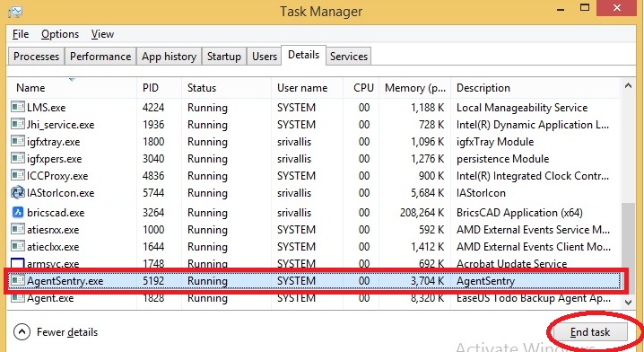644x352 pixels.
Task: Select the igfxpers.exe row name
Action: click(x=54, y=159)
